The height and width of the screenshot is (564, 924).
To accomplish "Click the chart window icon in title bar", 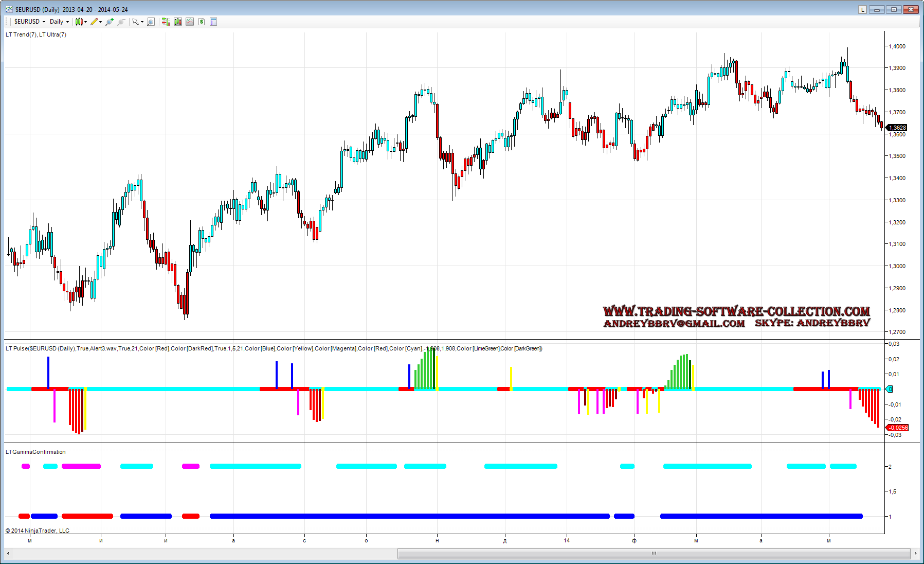I will click(x=9, y=9).
